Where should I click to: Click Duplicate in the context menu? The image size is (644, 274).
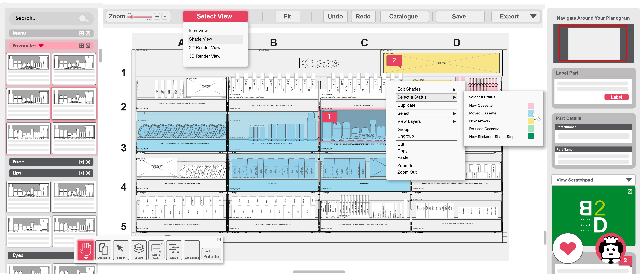[406, 105]
